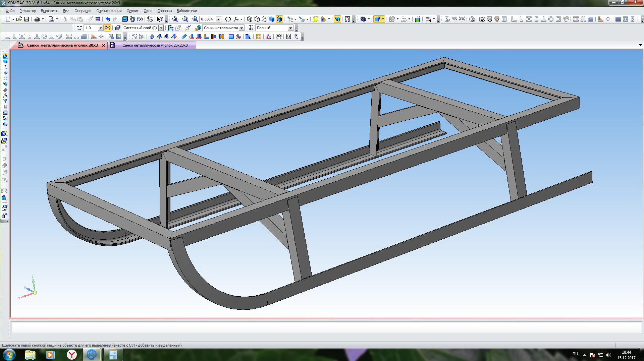Open zoom scale dropdown

click(x=218, y=19)
